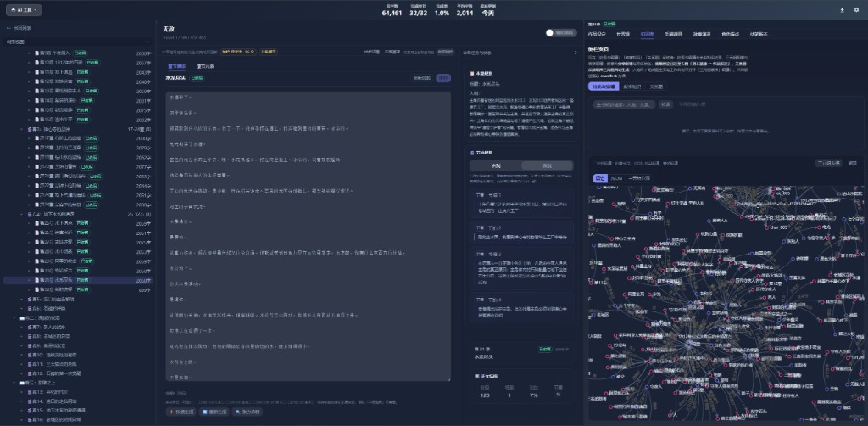Click the document icon of 第10章 1912年
This screenshot has height=426, width=868.
(36, 63)
